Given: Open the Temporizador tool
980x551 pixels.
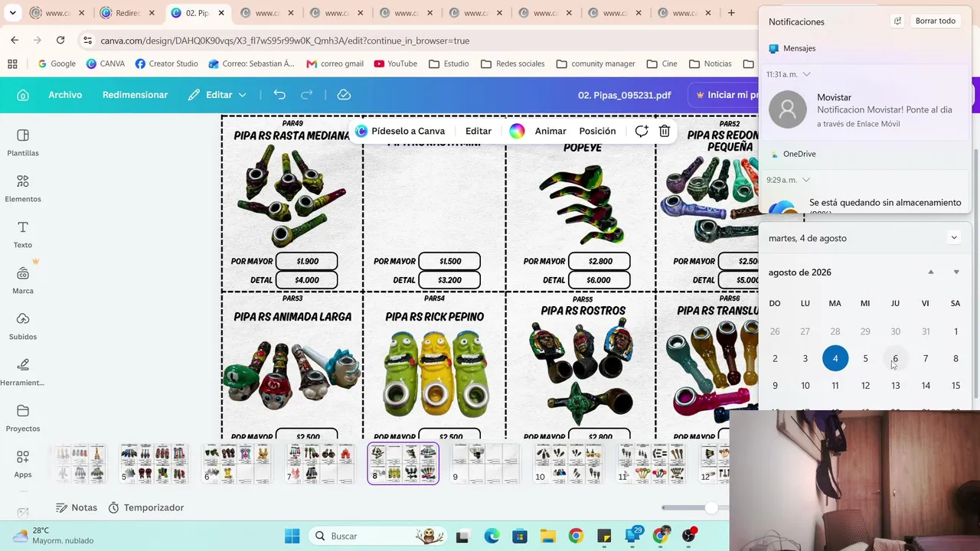Looking at the screenshot, I should [x=146, y=507].
